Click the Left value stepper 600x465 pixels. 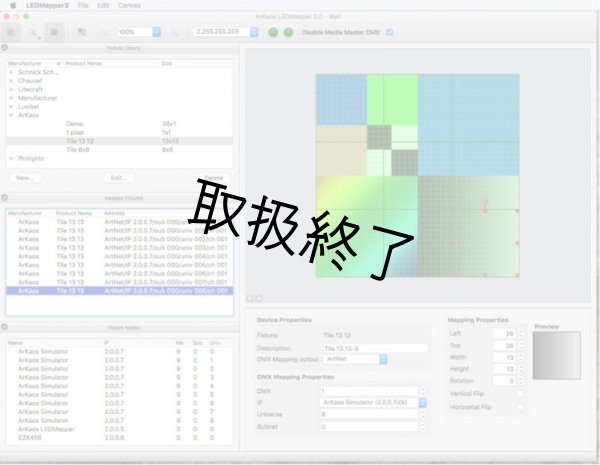pos(520,334)
